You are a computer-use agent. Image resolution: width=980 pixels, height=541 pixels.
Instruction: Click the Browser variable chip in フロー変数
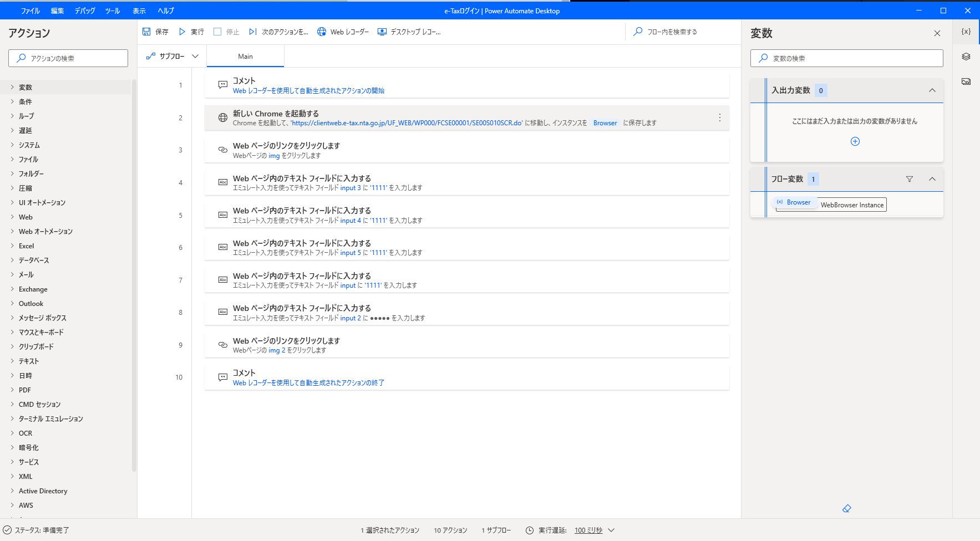(795, 202)
